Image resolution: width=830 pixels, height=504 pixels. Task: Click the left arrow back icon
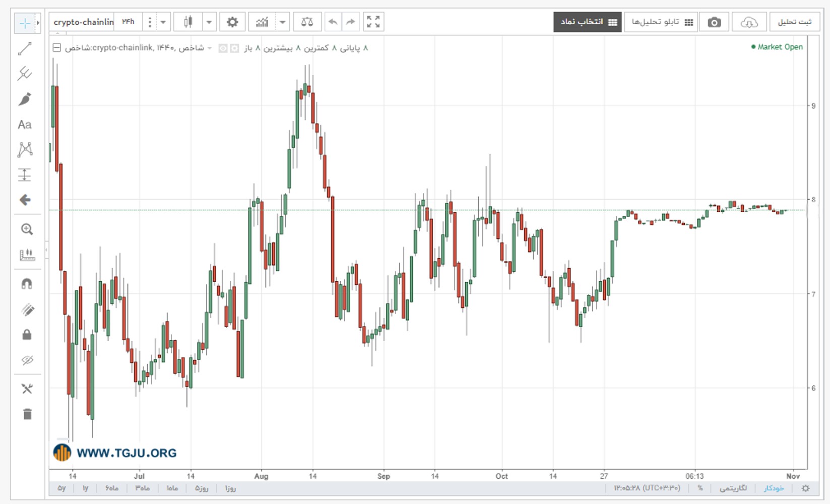(25, 200)
